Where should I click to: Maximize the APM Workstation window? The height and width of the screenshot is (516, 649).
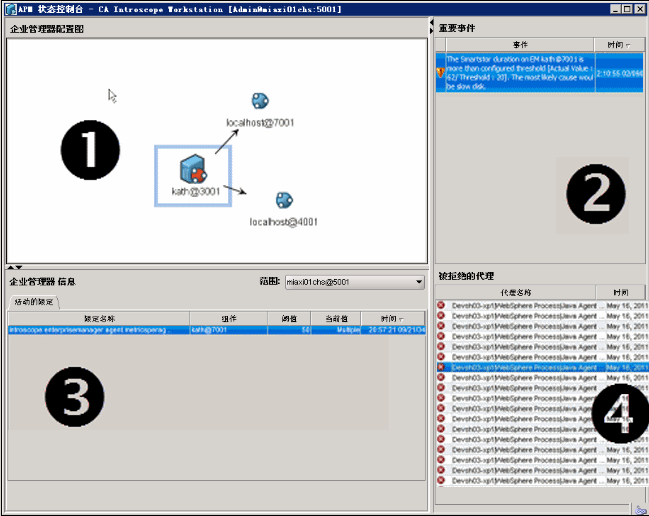point(627,9)
